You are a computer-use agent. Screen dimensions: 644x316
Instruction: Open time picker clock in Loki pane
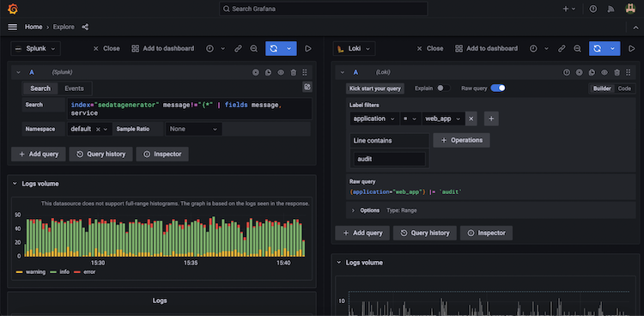(533, 48)
